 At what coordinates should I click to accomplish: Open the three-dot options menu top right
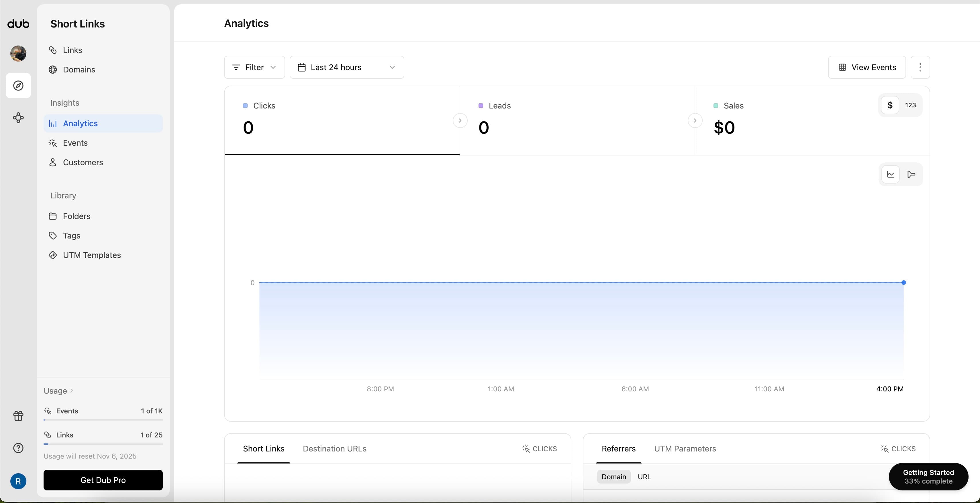920,67
